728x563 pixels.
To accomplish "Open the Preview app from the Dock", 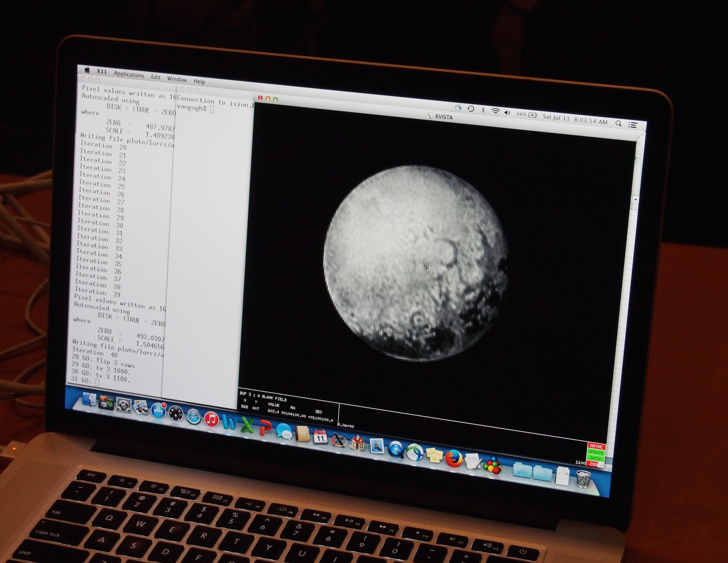I will (x=141, y=408).
